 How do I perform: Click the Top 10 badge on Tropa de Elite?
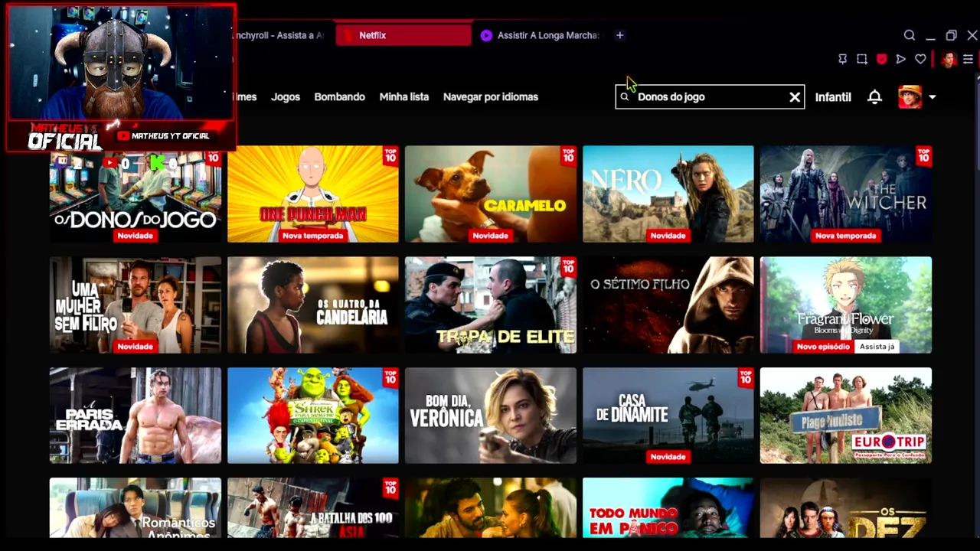click(x=568, y=266)
